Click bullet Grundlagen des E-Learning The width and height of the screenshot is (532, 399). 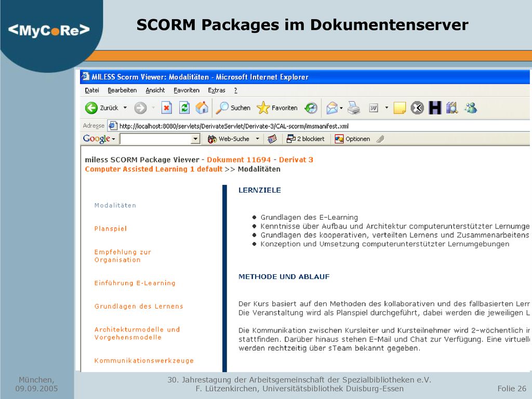pos(309,217)
